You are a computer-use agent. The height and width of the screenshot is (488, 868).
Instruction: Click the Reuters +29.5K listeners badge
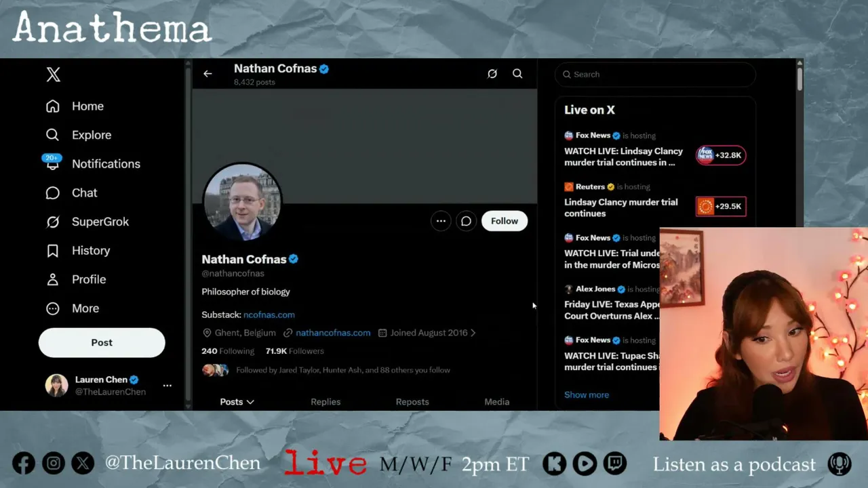tap(721, 207)
